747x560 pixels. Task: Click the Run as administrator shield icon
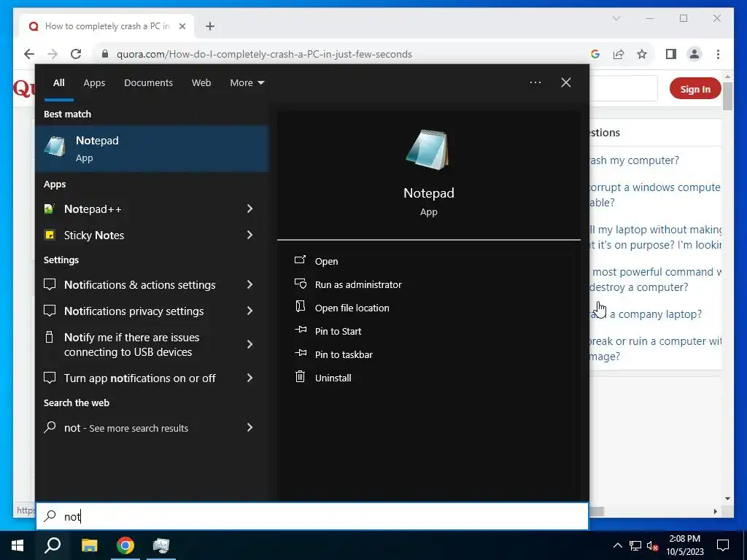[x=300, y=284]
